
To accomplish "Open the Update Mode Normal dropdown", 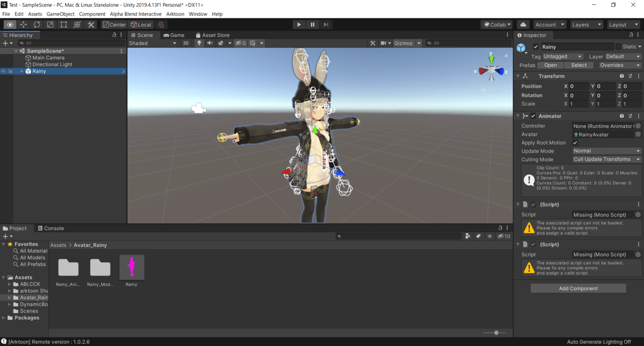I will pos(607,151).
